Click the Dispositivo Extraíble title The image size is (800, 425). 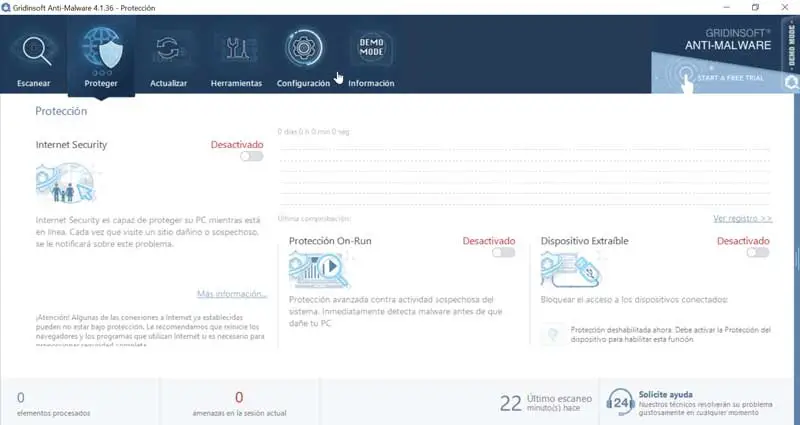585,241
